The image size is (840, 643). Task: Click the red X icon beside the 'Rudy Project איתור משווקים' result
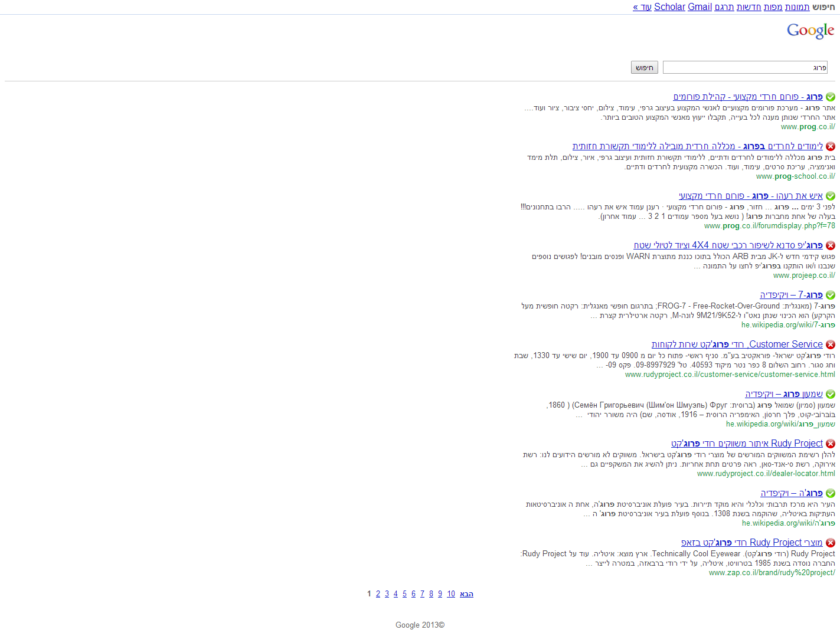(x=831, y=444)
